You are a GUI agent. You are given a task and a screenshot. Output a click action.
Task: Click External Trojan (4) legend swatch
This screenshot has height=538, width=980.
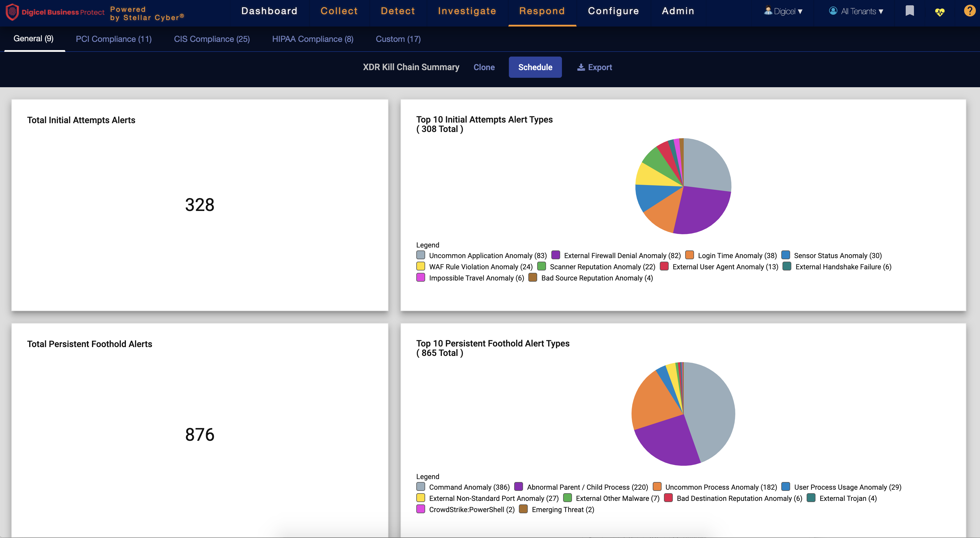[811, 498]
